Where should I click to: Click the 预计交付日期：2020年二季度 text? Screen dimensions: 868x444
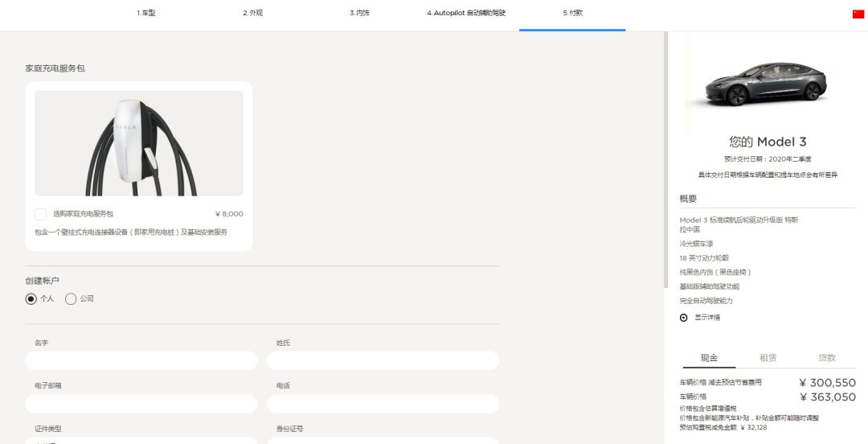768,159
